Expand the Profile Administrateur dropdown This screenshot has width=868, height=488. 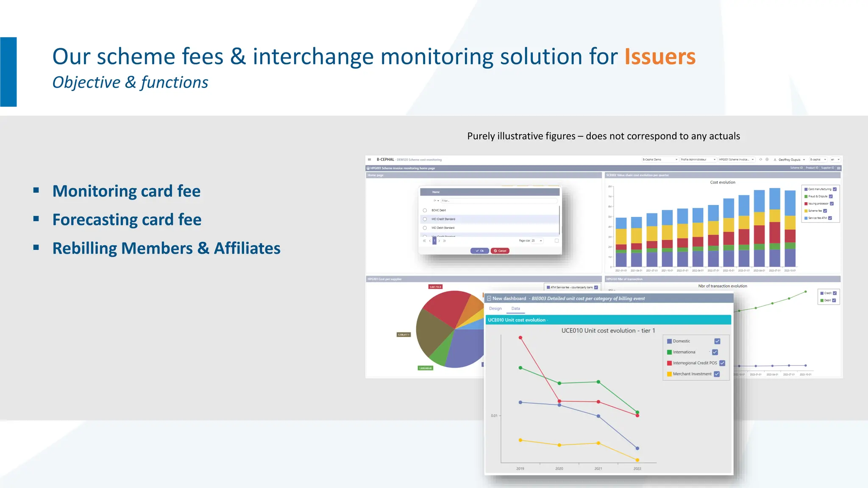click(x=698, y=160)
